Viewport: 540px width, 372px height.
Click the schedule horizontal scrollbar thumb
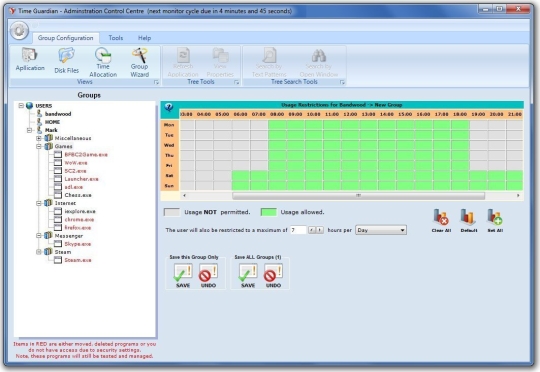point(359,196)
